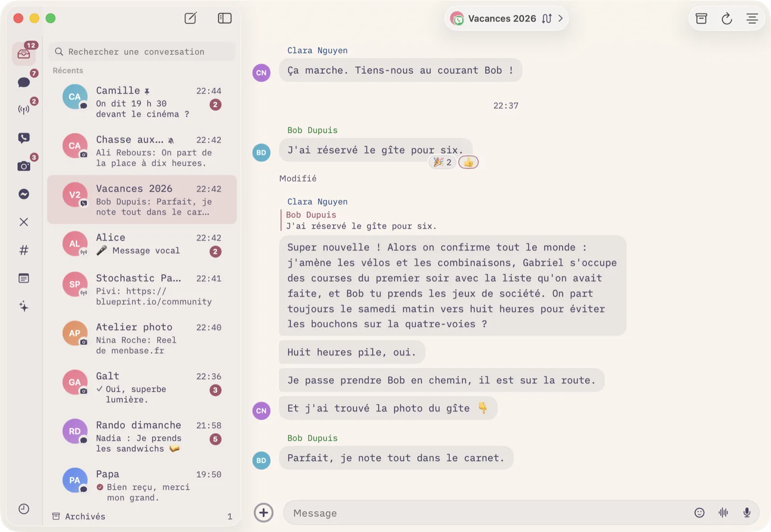The width and height of the screenshot is (771, 532).
Task: Open the lines menu icon at top right
Action: 752,18
